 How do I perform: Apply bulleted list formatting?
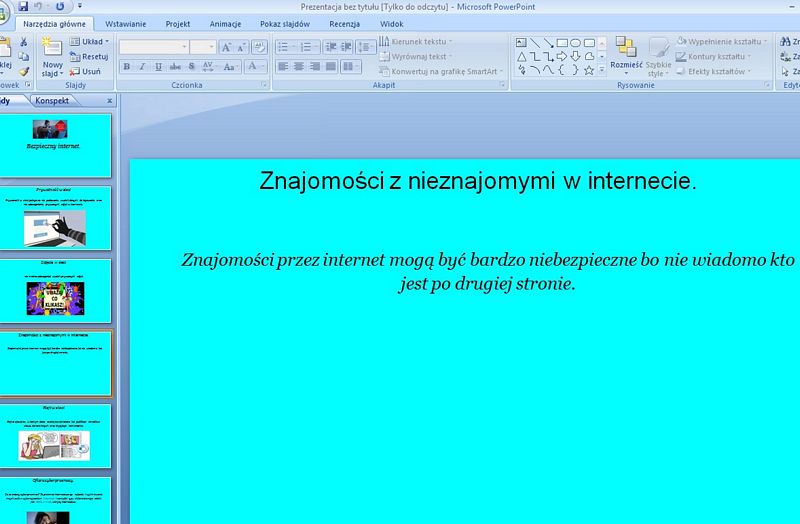pos(283,46)
